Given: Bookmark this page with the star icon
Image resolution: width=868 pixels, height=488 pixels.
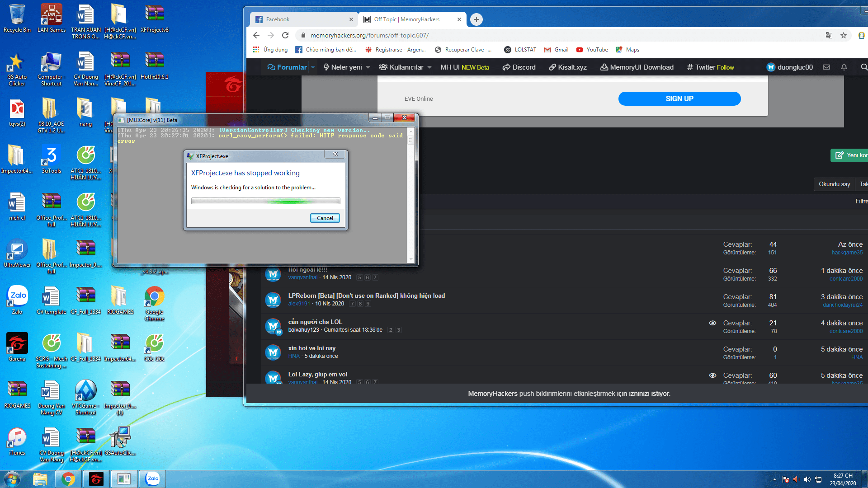Looking at the screenshot, I should [844, 35].
